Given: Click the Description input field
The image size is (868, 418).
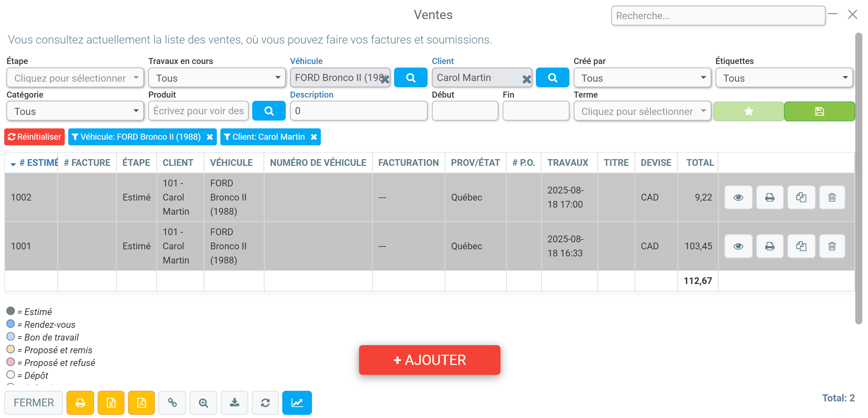Looking at the screenshot, I should point(359,111).
